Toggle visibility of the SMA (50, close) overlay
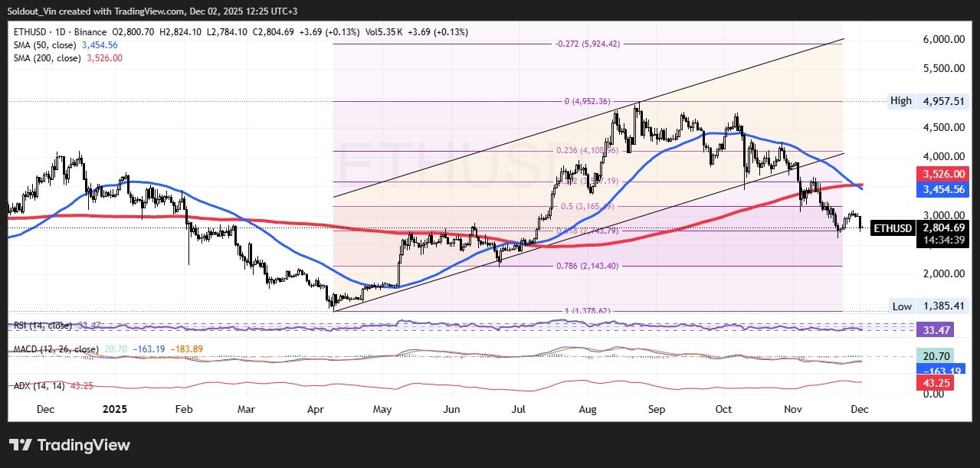This screenshot has height=468, width=980. point(44,44)
